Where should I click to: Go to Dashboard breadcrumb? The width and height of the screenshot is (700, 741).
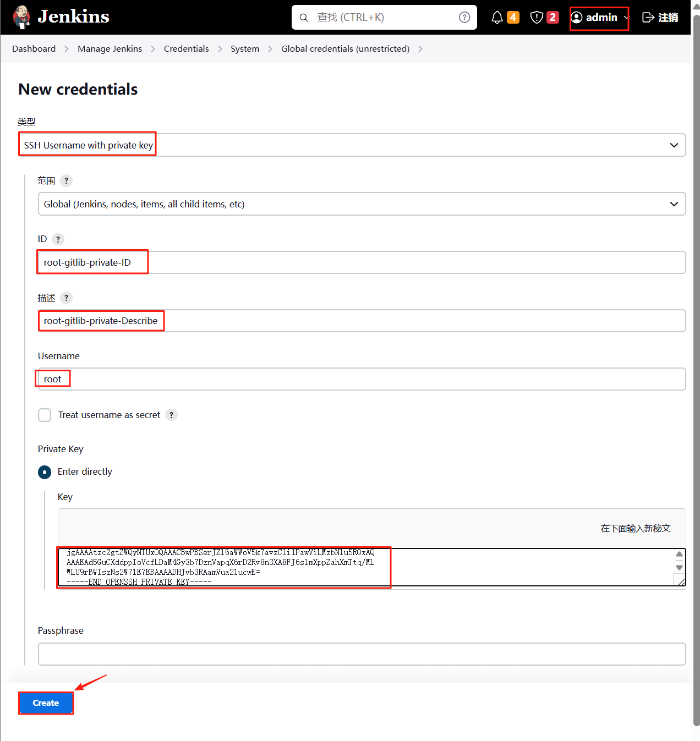(34, 49)
